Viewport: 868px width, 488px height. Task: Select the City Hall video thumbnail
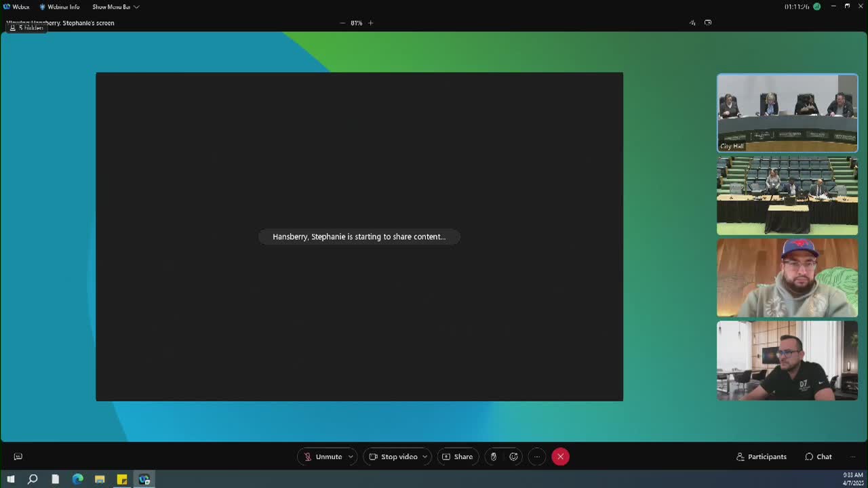click(787, 113)
